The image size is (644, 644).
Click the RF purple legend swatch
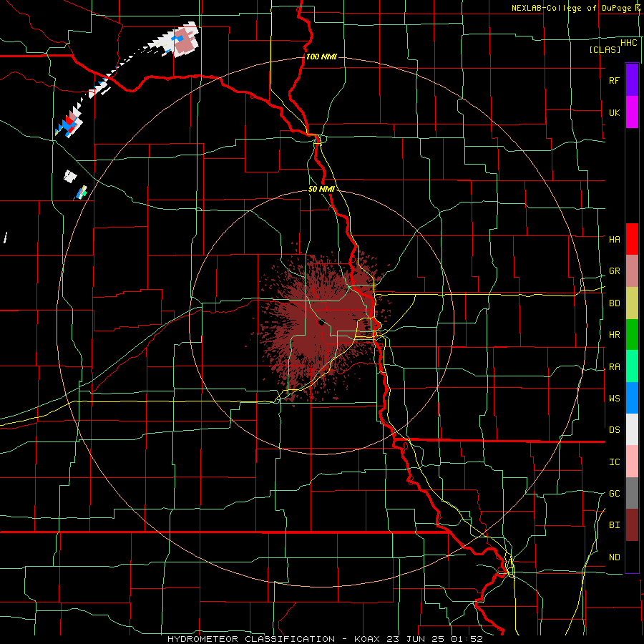tap(632, 80)
